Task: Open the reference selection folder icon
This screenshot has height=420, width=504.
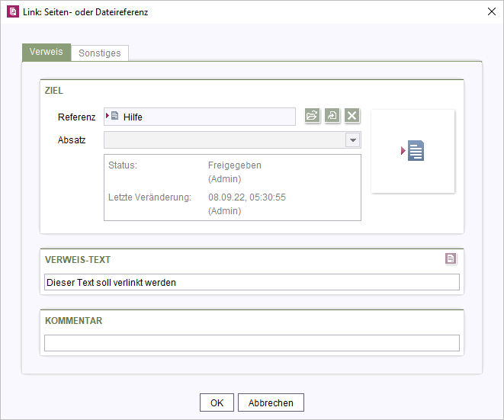Action: coord(312,115)
